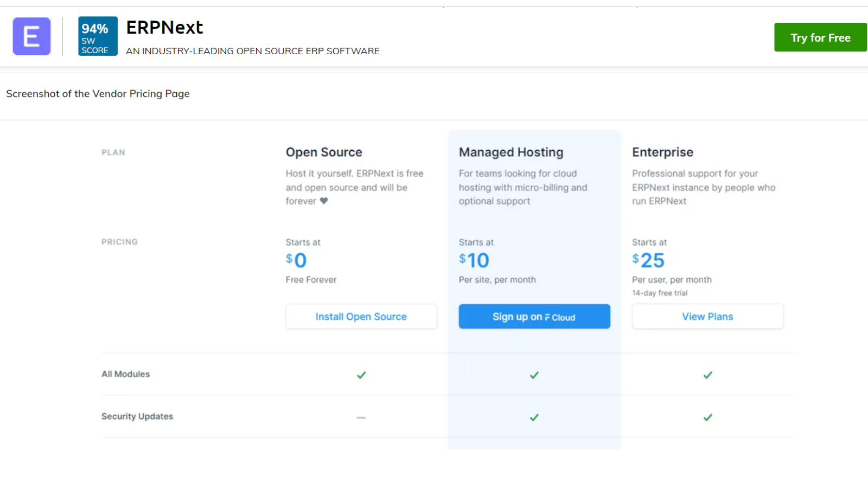Click the 94% SW Score badge
868x488 pixels.
pos(98,36)
